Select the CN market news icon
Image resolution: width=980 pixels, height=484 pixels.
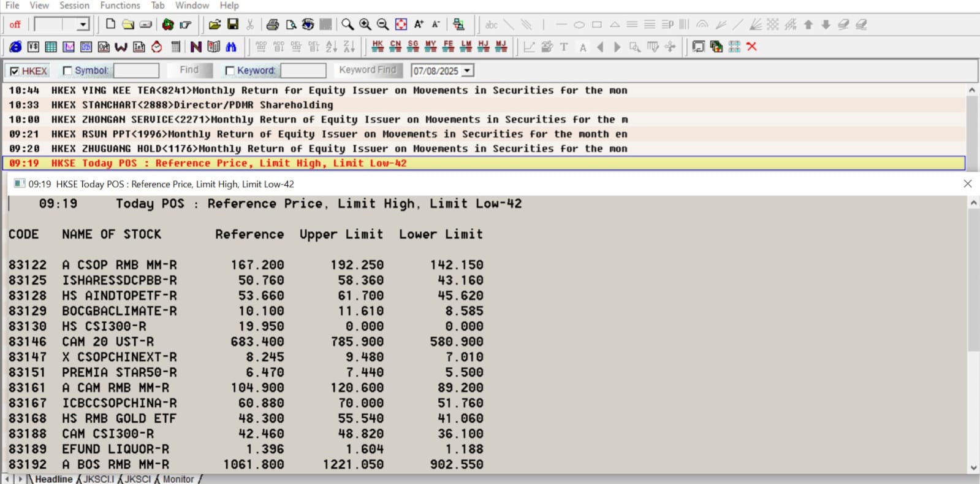395,47
